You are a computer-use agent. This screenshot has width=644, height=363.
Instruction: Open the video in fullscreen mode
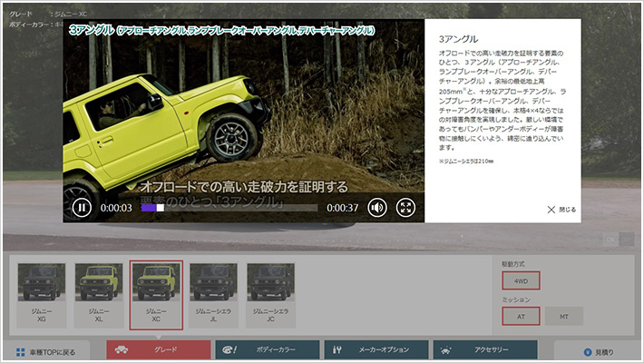(405, 208)
